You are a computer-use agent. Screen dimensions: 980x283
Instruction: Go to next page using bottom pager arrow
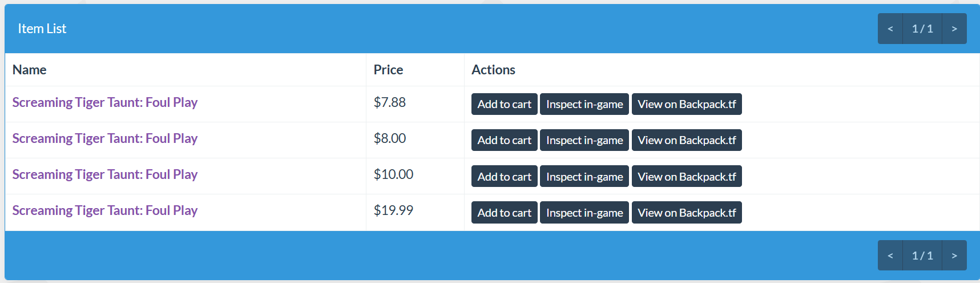click(x=954, y=256)
